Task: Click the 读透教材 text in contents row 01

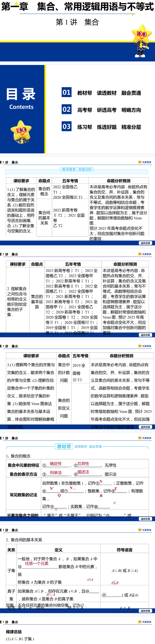Action: pyautogui.click(x=107, y=93)
